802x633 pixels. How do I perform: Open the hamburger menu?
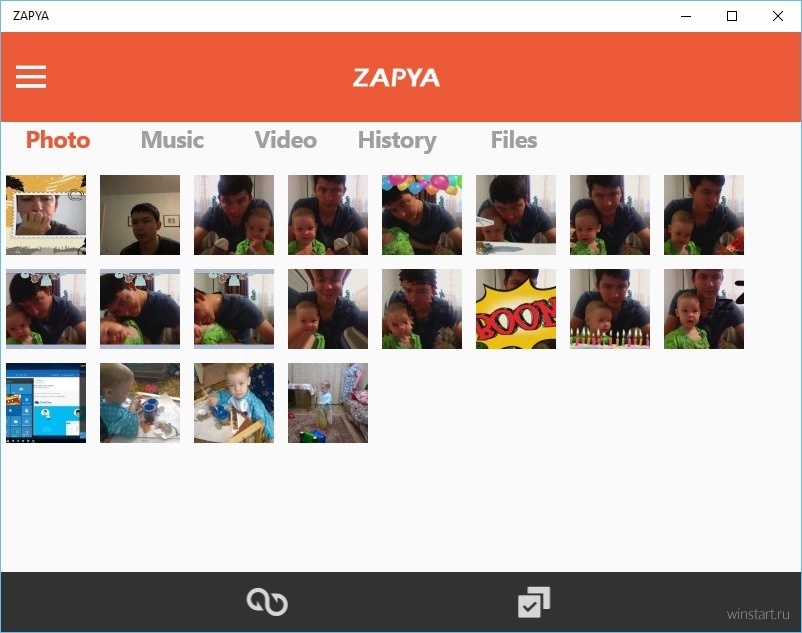tap(31, 77)
